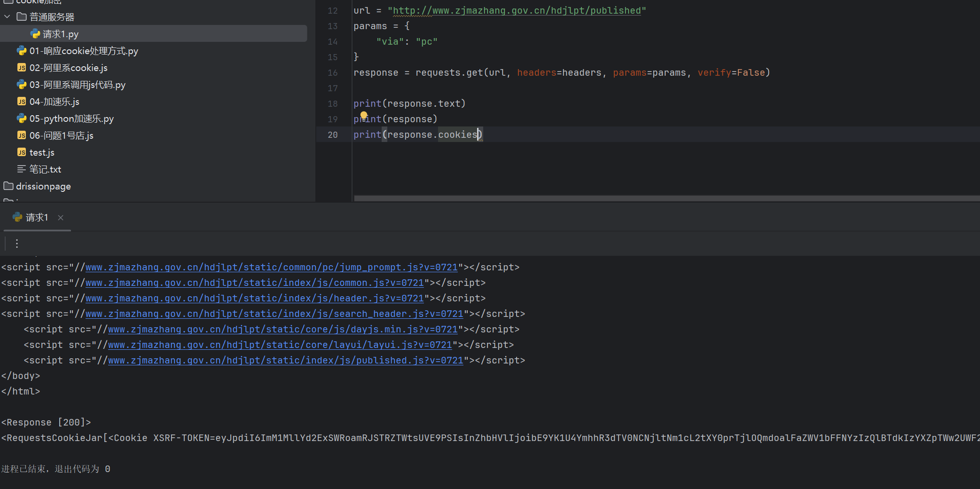Viewport: 980px width, 489px height.
Task: Click the JS icon of 06-问题1号店.js
Action: pyautogui.click(x=22, y=135)
